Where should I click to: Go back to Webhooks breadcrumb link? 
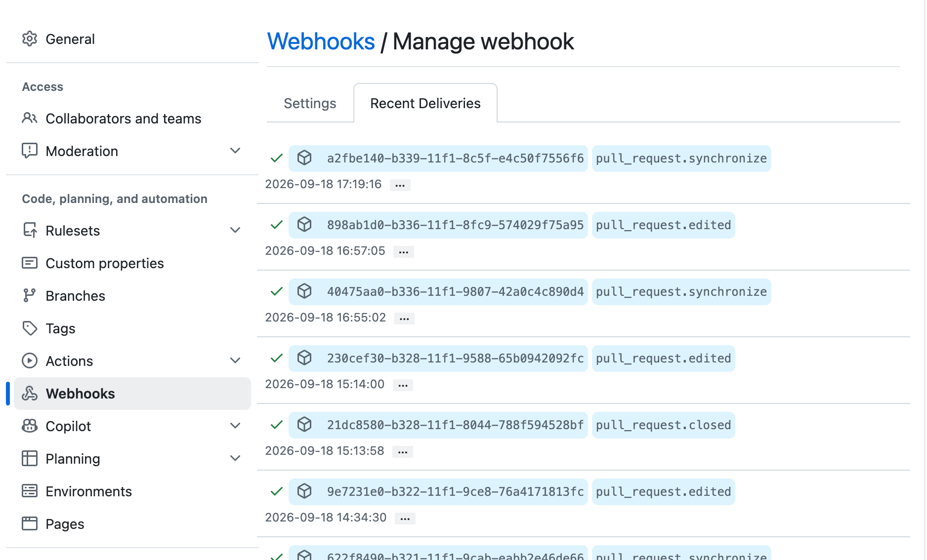[x=321, y=41]
